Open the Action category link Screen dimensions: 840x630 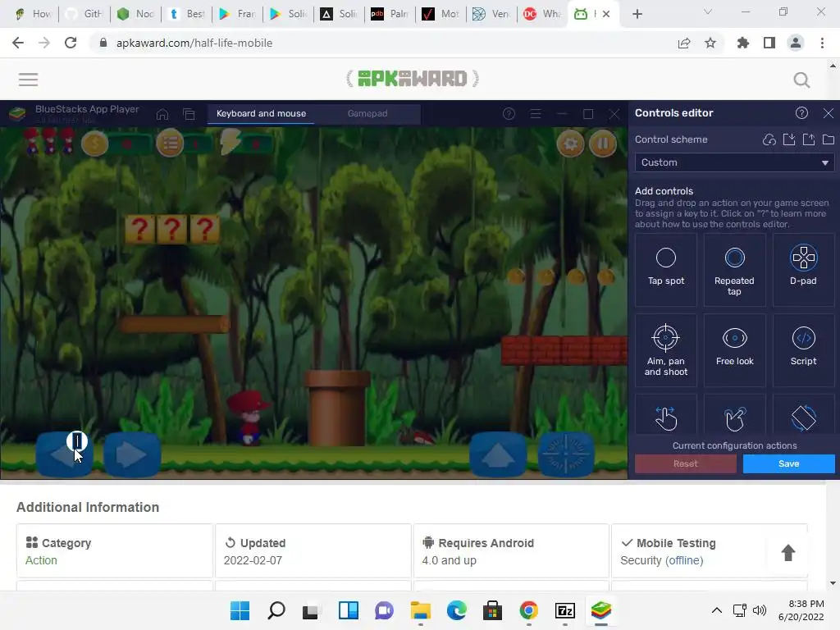tap(41, 560)
